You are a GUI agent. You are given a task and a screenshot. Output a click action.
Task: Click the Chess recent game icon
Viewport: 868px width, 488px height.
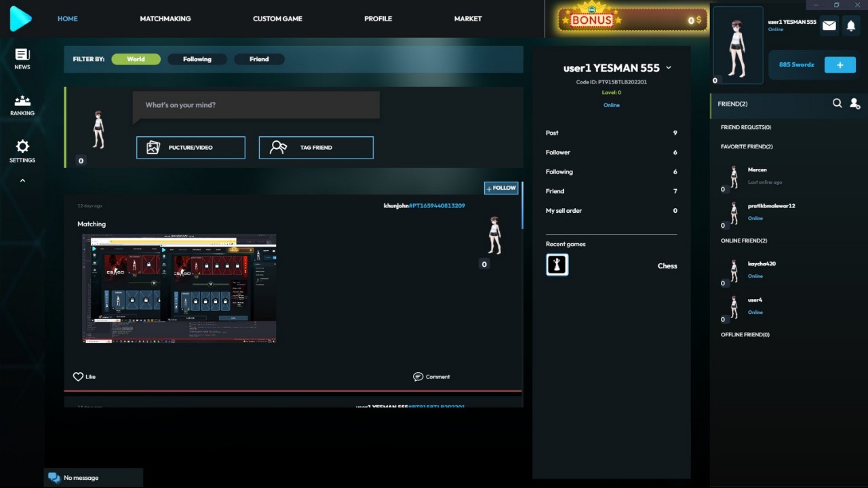click(557, 265)
